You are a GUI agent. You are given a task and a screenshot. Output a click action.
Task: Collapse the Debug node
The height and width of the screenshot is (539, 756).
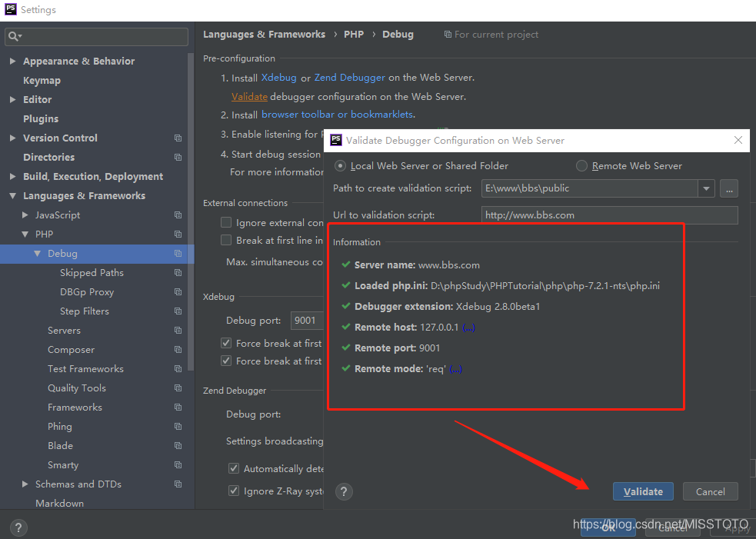37,254
